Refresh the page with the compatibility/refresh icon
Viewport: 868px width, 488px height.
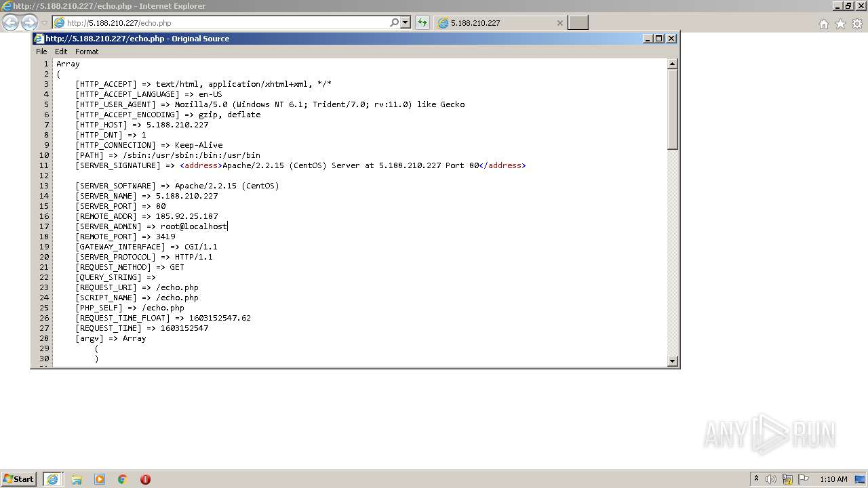(422, 22)
